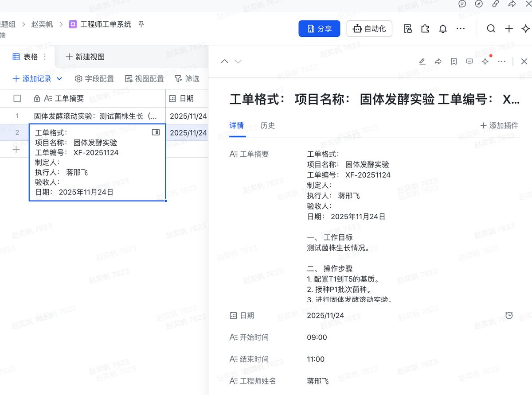This screenshot has width=532, height=395.
Task: Go to next record with down chevron
Action: (x=238, y=62)
